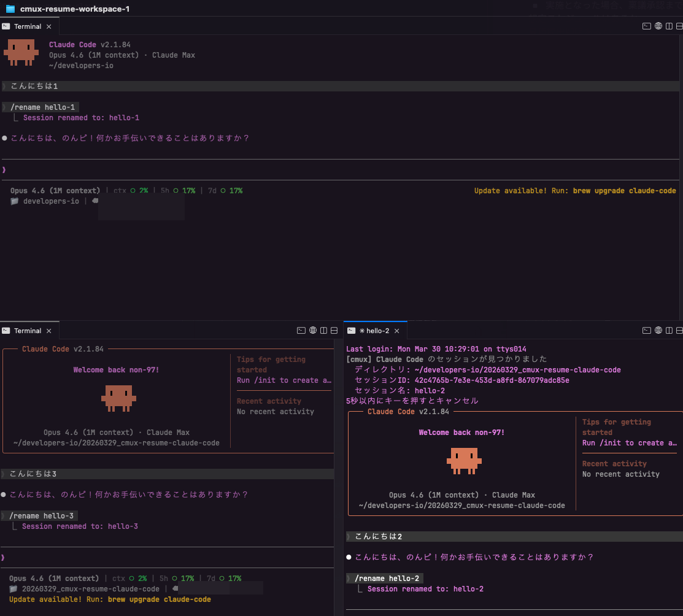
Task: Split the top pane horizontally
Action: 679,26
